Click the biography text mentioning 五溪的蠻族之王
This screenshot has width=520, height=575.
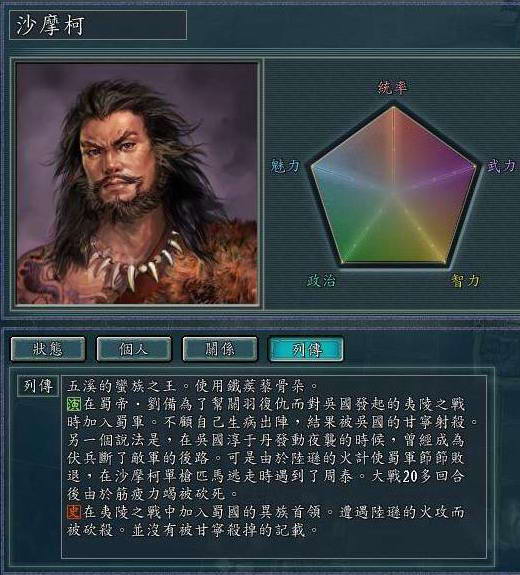pyautogui.click(x=193, y=386)
